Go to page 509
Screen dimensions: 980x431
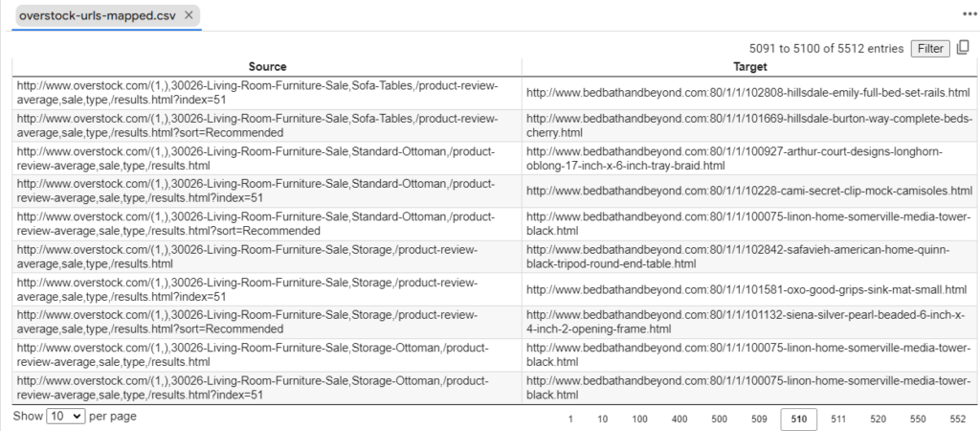click(759, 420)
